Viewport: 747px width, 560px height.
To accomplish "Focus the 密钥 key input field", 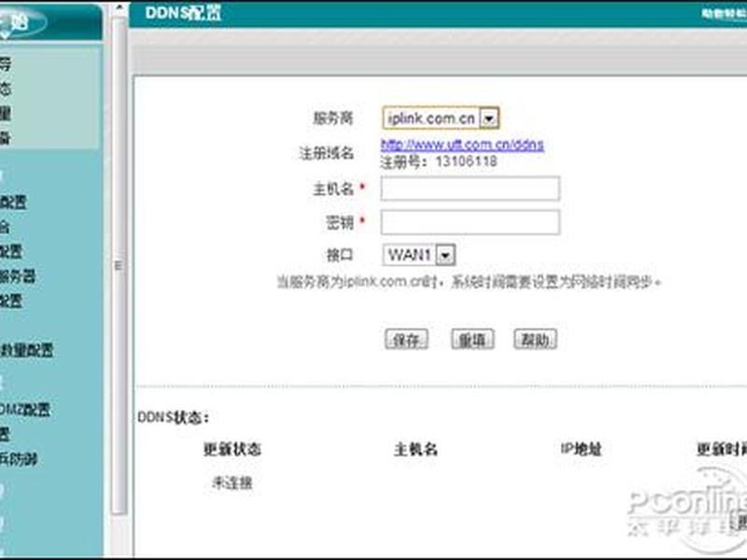I will [471, 222].
